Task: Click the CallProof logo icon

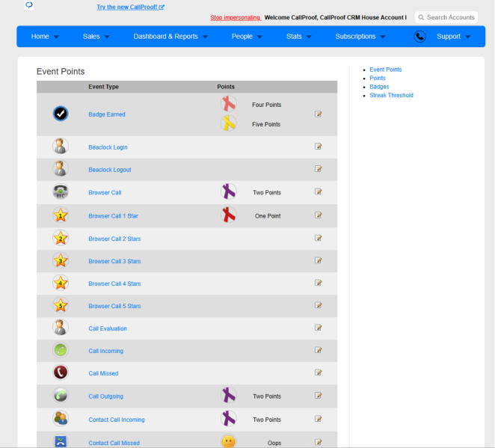Action: coord(29,5)
